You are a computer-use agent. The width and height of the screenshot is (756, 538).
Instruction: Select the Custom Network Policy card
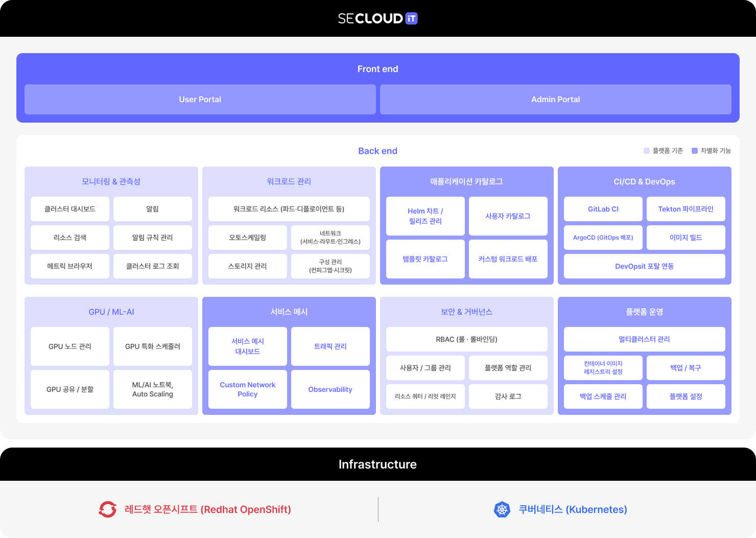coord(248,389)
